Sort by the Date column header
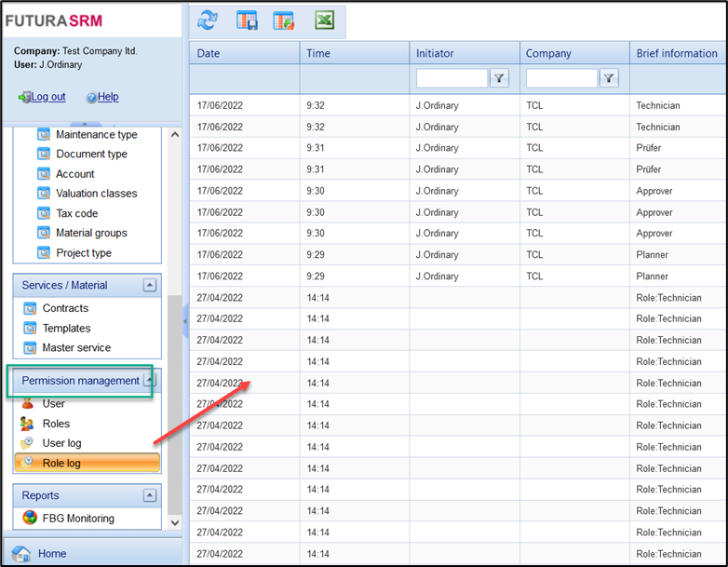Viewport: 728px width, 567px height. (209, 53)
